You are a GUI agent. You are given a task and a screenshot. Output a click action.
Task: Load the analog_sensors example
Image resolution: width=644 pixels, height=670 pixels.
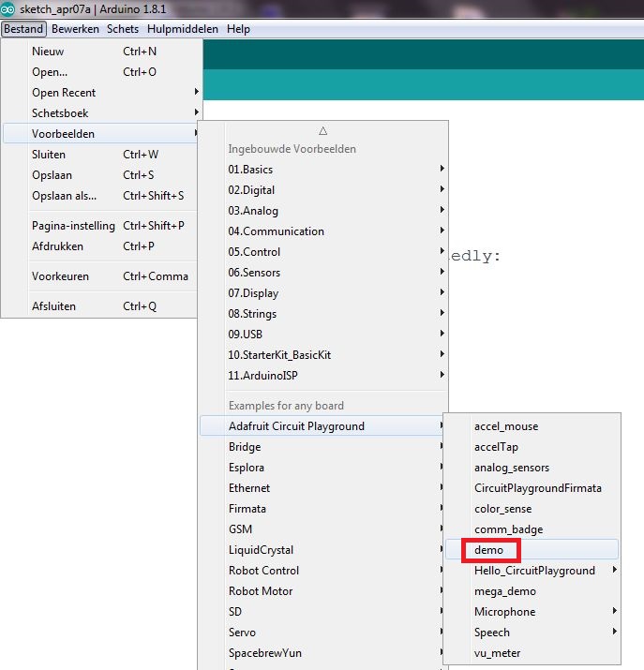pos(532,467)
